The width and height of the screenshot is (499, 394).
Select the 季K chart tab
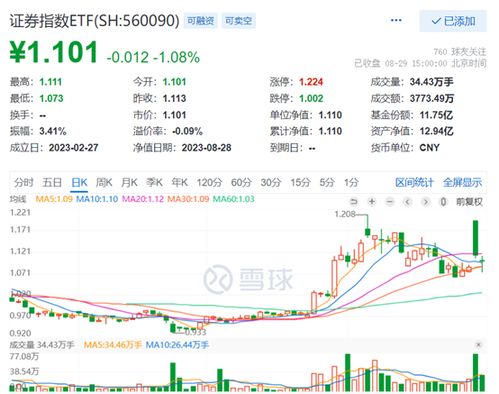(154, 183)
